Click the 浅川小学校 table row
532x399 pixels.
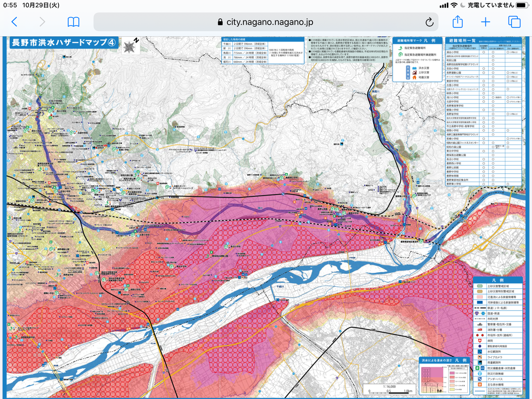(x=483, y=97)
